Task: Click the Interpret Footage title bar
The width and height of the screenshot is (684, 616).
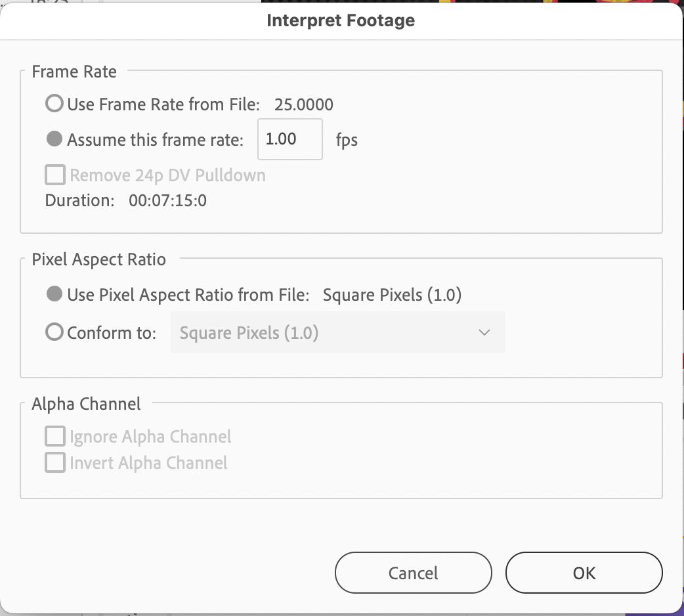Action: [x=341, y=20]
